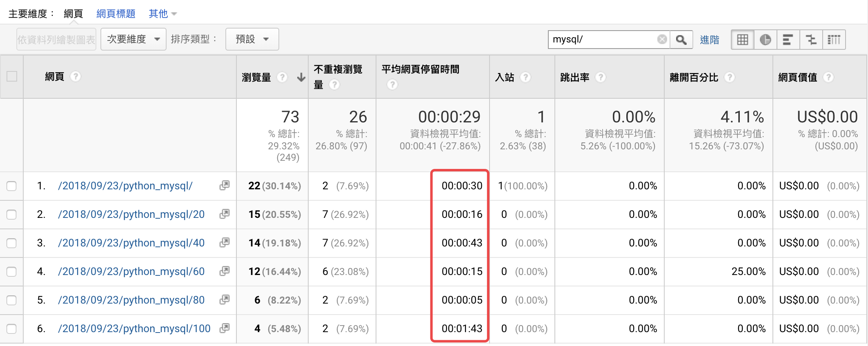Screen dimensions: 868x346
Task: Open python_mysql/40 external link icon
Action: [225, 242]
